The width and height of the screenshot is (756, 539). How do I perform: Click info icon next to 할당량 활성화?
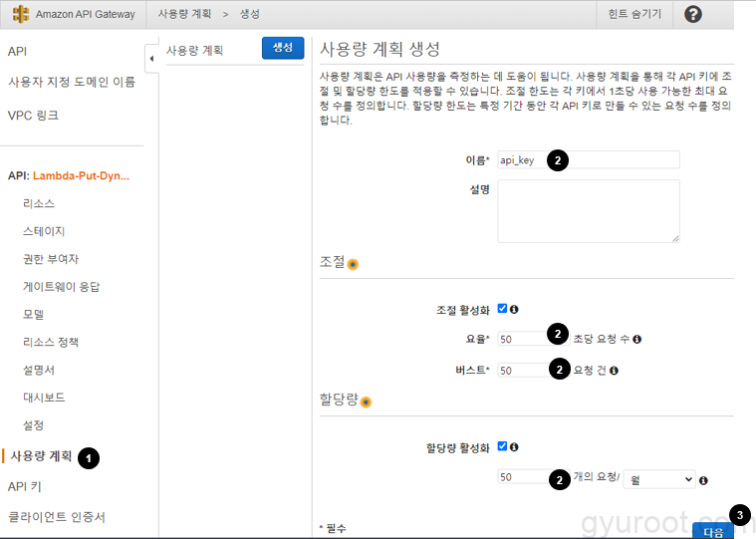(514, 447)
